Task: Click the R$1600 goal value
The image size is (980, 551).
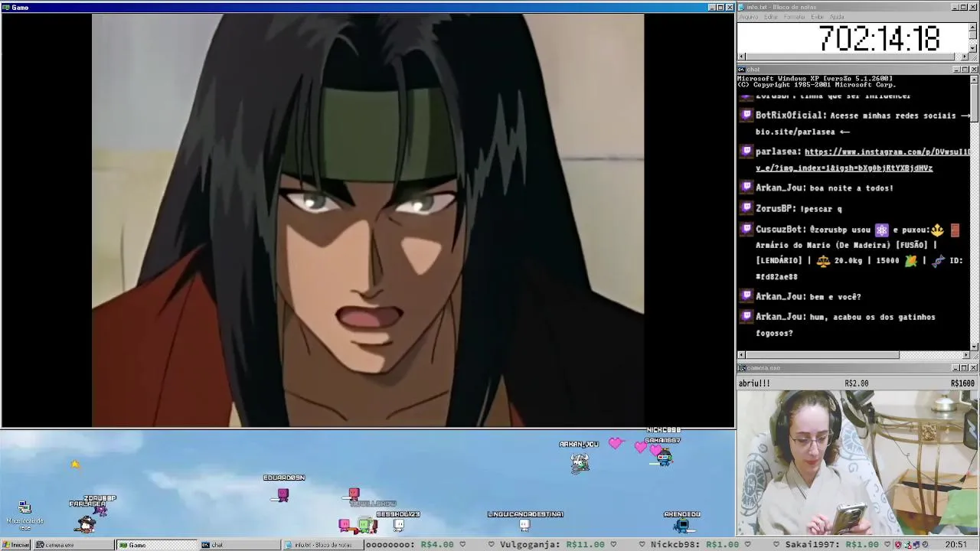Action: click(x=962, y=383)
